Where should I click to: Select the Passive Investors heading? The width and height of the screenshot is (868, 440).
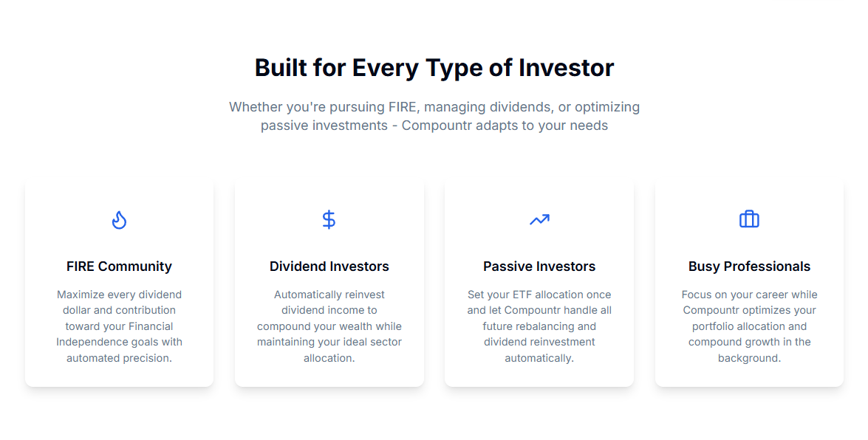[539, 267]
